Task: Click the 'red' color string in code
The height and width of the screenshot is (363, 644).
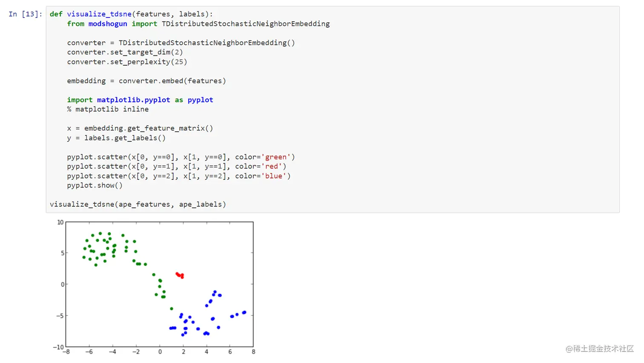Action: click(x=271, y=166)
